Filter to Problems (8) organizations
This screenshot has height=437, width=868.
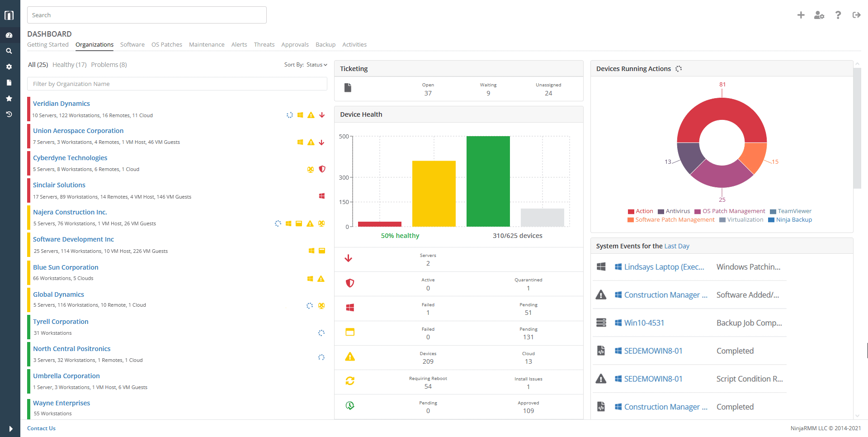[109, 65]
